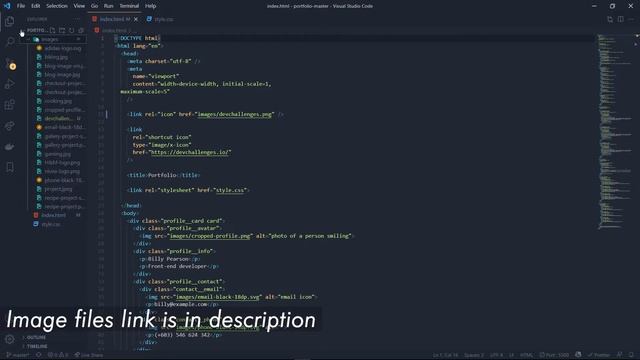Click the Live Share status bar item
Image resolution: width=640 pixels, height=360 pixels.
coord(89,355)
